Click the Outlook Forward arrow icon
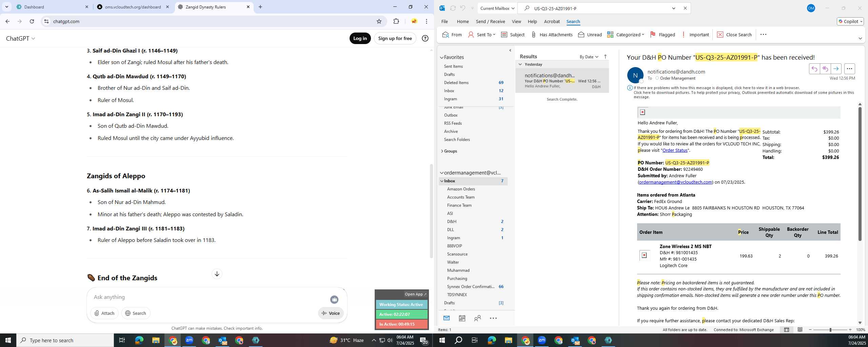 coord(836,69)
